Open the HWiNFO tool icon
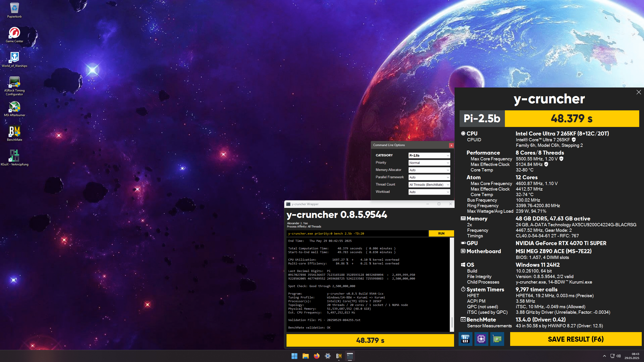Image resolution: width=644 pixels, height=362 pixels. click(x=465, y=339)
